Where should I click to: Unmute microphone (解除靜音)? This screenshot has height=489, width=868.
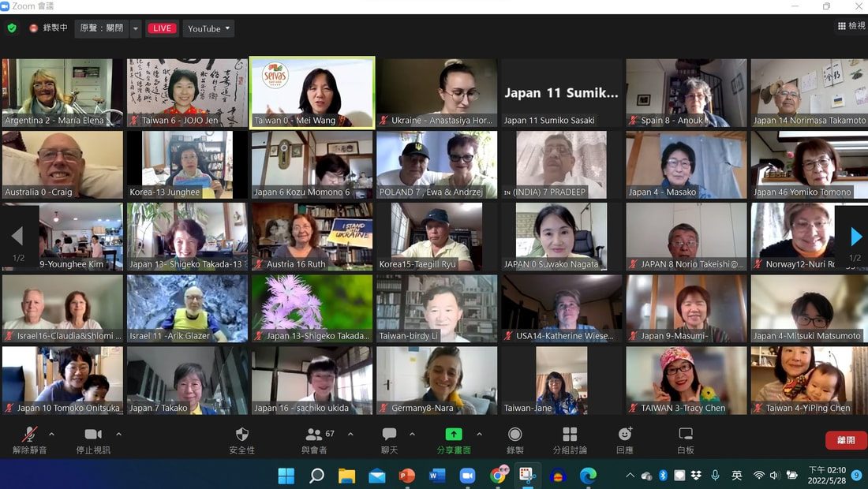click(29, 441)
